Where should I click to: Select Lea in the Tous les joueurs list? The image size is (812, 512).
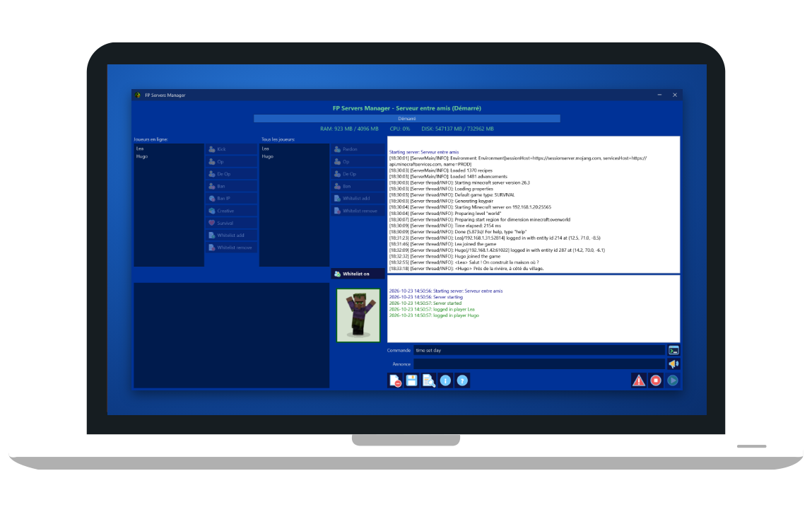[x=294, y=149]
